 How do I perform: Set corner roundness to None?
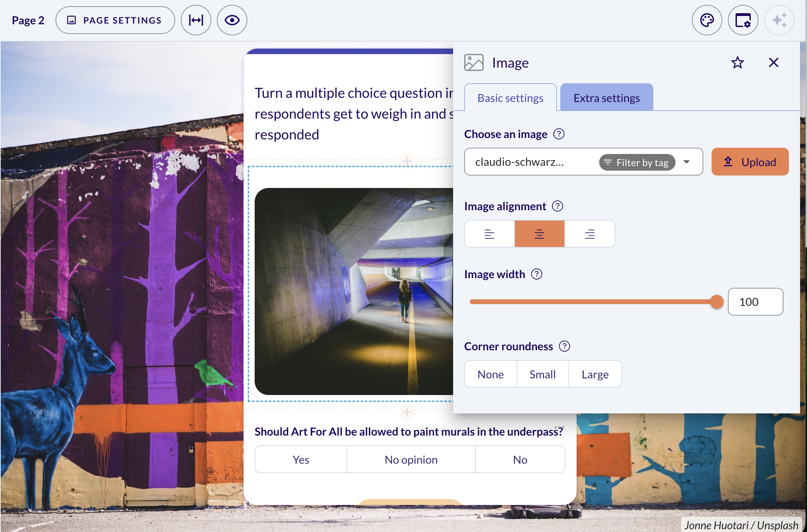(x=490, y=374)
